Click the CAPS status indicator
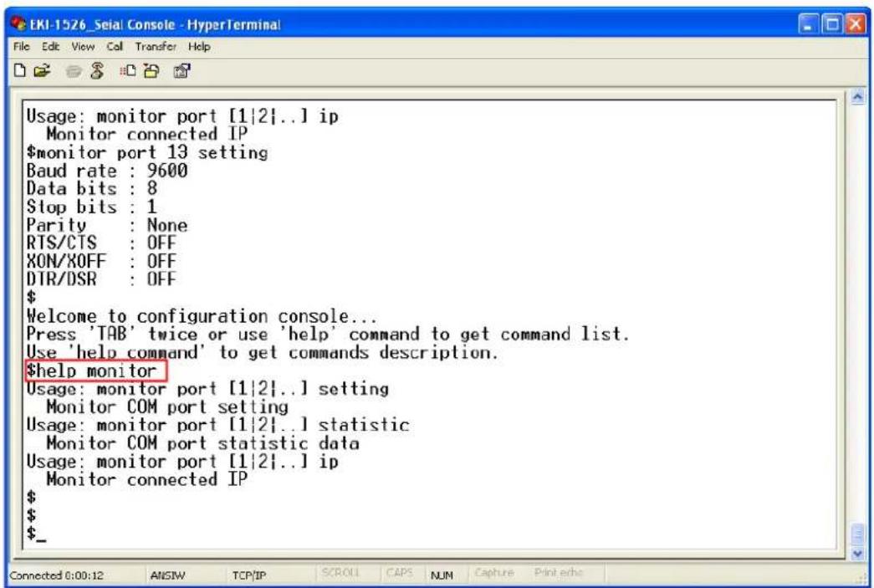This screenshot has height=588, width=874. coord(399,573)
